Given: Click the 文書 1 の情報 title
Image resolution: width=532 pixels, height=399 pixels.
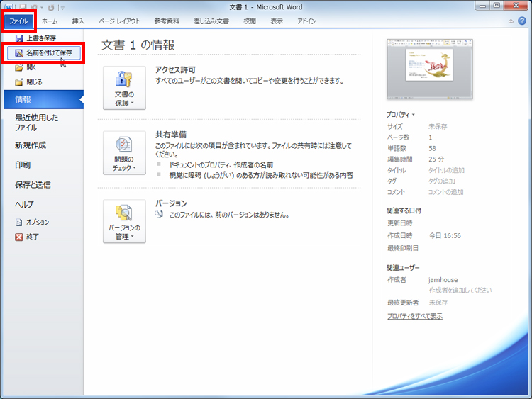Looking at the screenshot, I should point(138,45).
